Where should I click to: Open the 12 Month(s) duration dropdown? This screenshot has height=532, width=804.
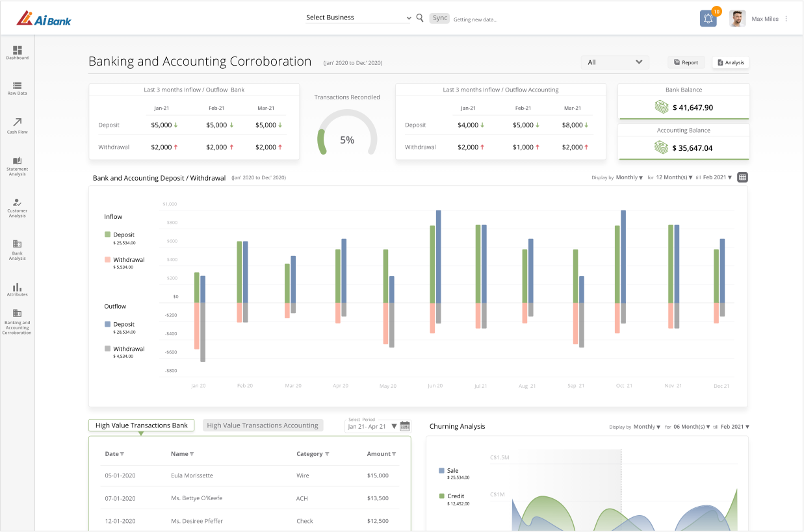674,177
